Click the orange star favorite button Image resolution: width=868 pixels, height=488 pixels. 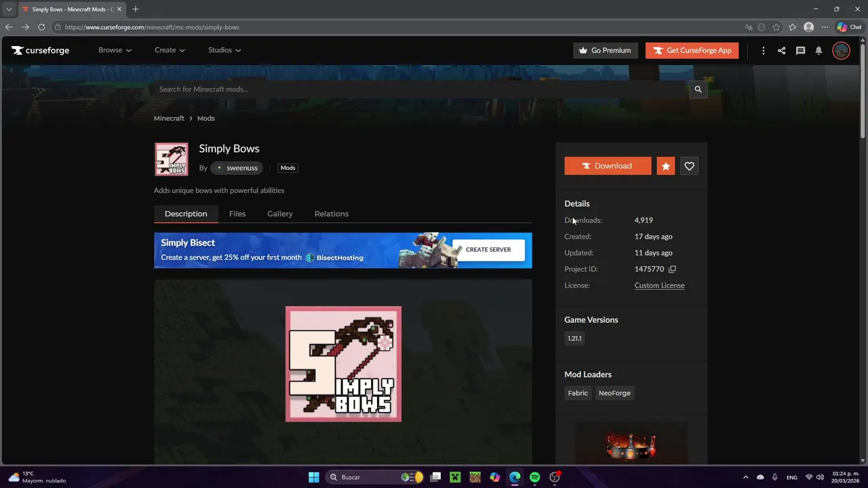click(666, 166)
